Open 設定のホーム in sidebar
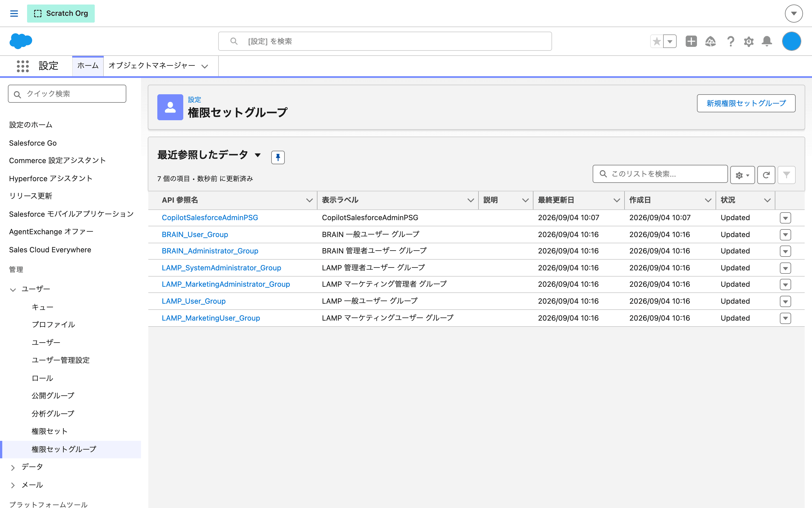This screenshot has width=812, height=508. (x=31, y=125)
